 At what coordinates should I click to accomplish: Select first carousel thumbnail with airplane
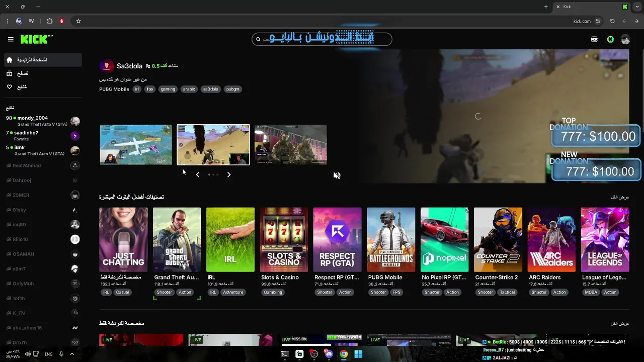coord(136,145)
